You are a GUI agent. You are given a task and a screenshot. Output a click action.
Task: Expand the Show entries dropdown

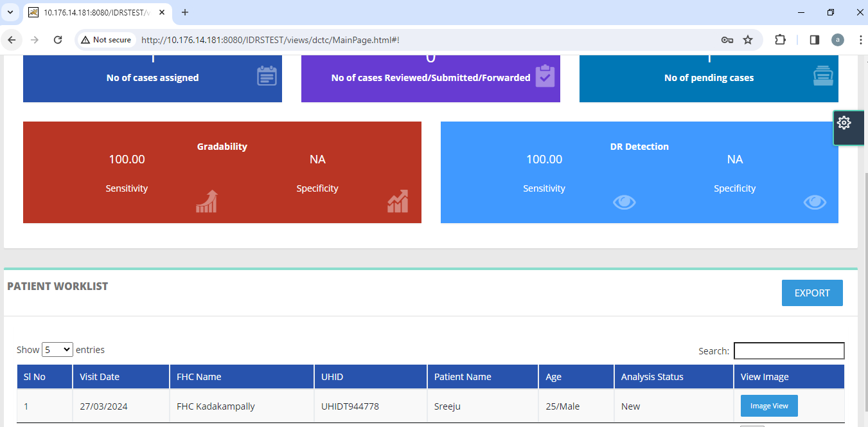point(57,350)
